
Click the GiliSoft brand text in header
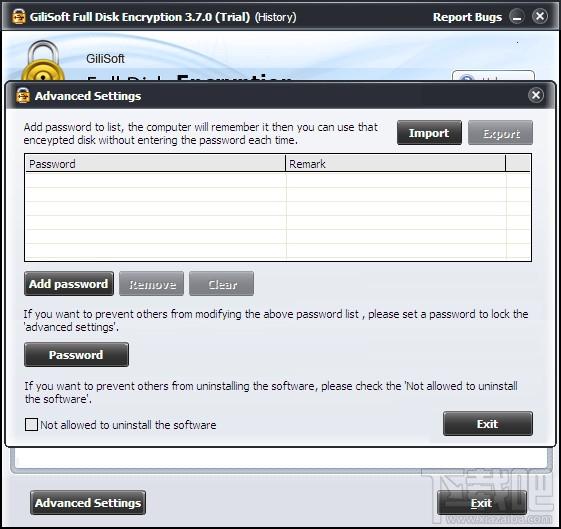point(105,58)
